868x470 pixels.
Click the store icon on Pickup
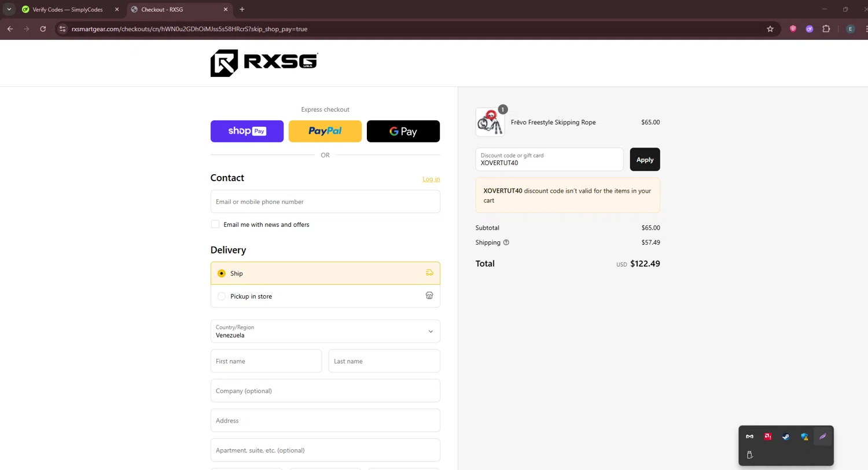(429, 296)
